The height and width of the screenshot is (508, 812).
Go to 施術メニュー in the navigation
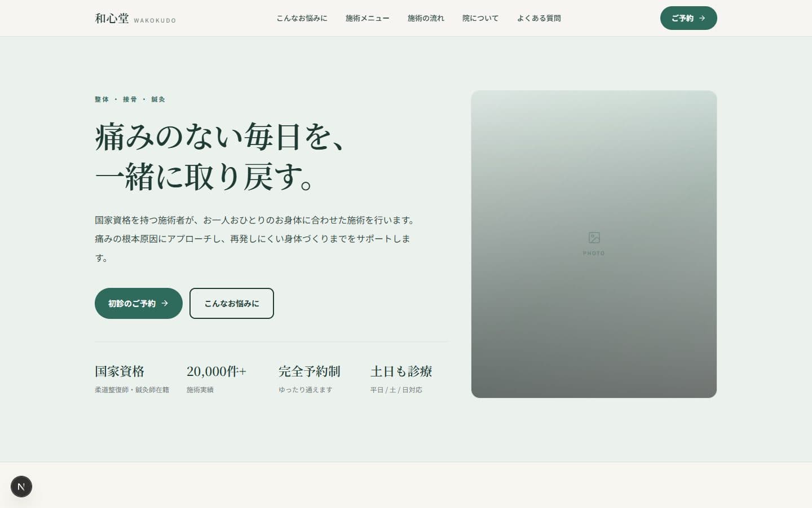368,18
